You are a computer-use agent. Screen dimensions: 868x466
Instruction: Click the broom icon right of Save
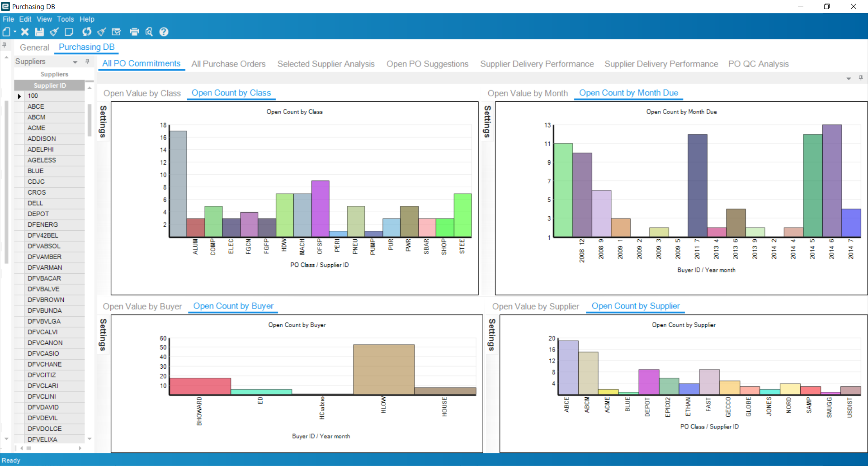tap(54, 32)
